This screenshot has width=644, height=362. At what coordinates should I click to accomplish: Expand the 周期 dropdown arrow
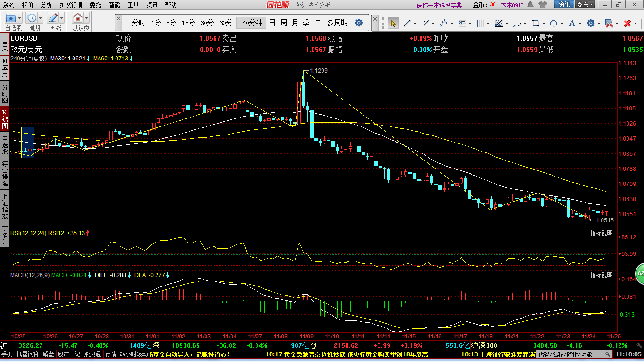pyautogui.click(x=40, y=18)
